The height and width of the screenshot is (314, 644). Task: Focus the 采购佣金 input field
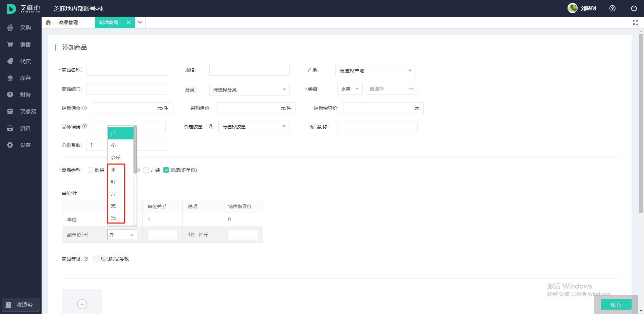[255, 108]
